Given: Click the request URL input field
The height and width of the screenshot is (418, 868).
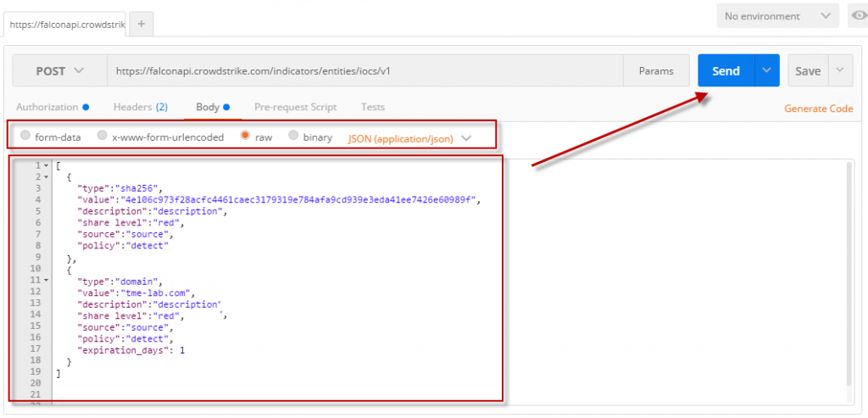Looking at the screenshot, I should [x=364, y=71].
